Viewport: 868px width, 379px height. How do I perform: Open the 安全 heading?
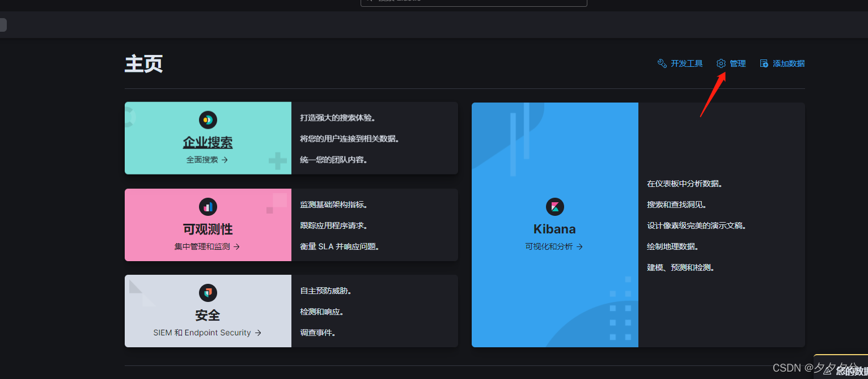[x=208, y=315]
